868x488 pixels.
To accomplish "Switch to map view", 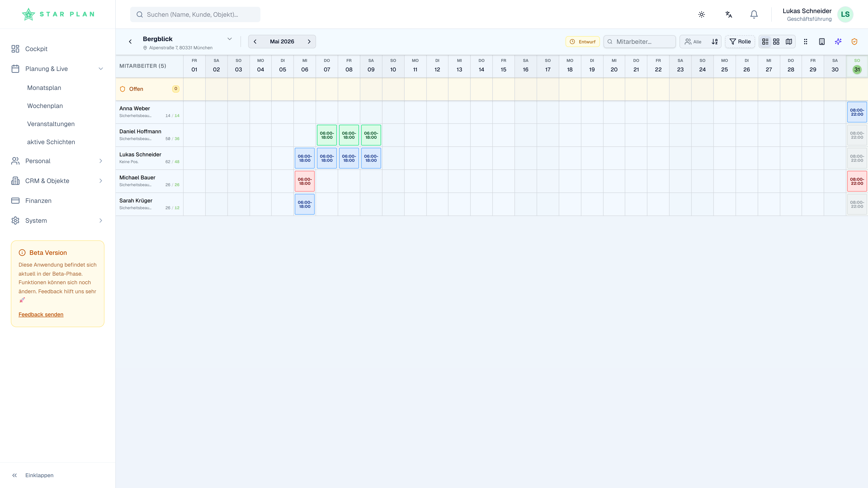I will click(x=789, y=42).
